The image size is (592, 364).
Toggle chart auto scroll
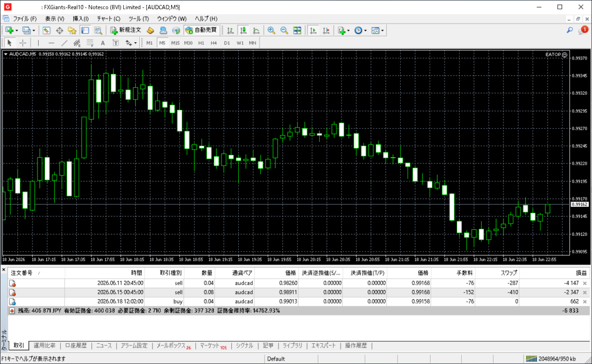pyautogui.click(x=313, y=31)
